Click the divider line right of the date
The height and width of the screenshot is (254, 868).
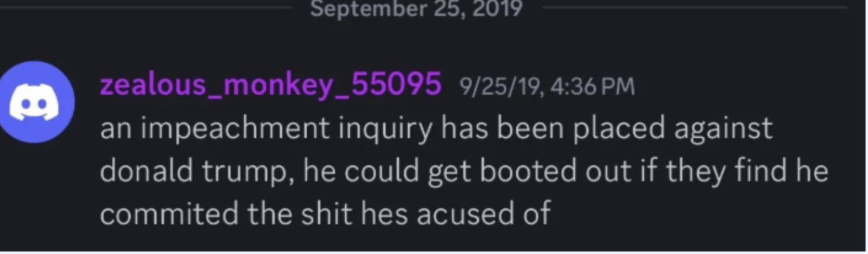[x=695, y=7]
